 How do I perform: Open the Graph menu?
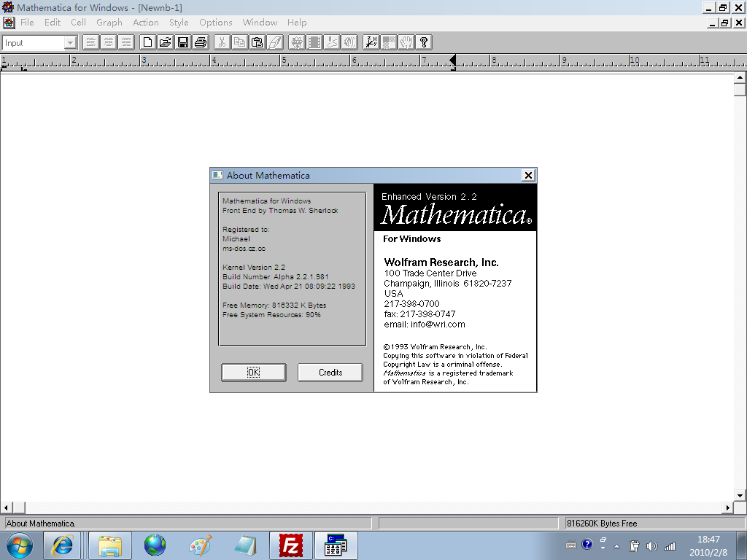pyautogui.click(x=109, y=23)
